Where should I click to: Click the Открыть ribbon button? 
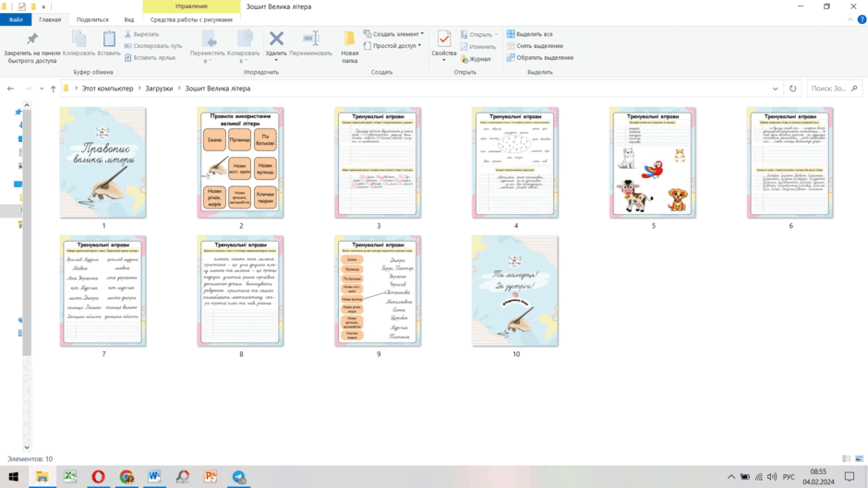(479, 34)
